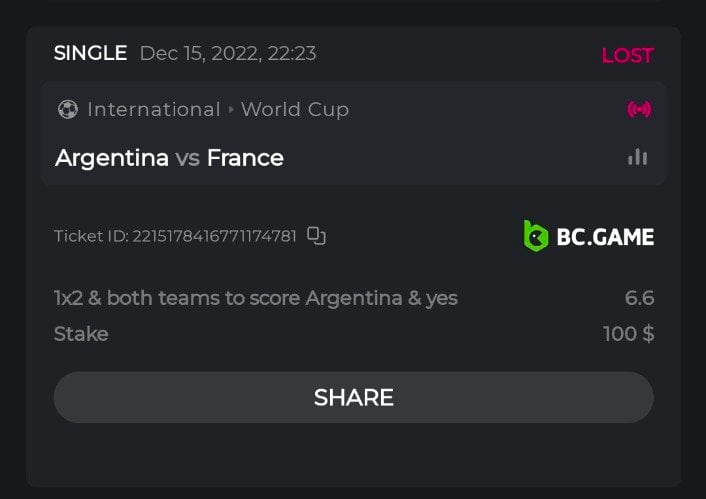Open match statistics bar chart icon
The width and height of the screenshot is (706, 499).
[x=637, y=157]
